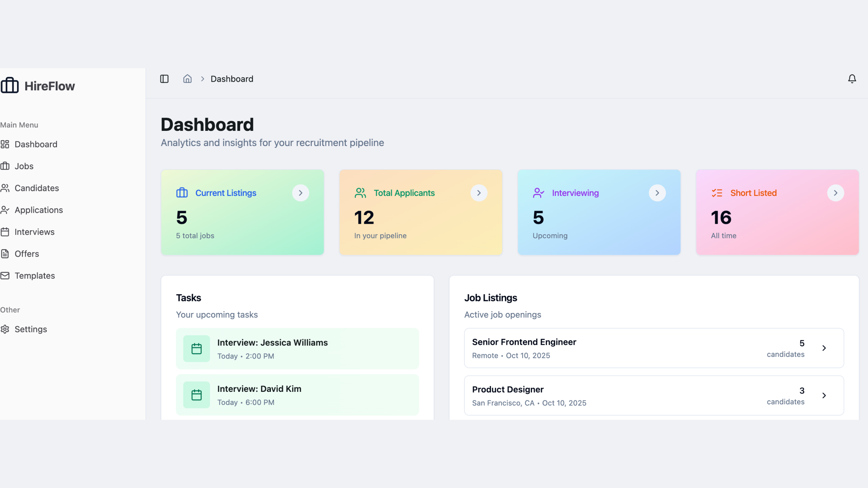
Task: Click the checklist icon on Short Listed card
Action: 717,193
